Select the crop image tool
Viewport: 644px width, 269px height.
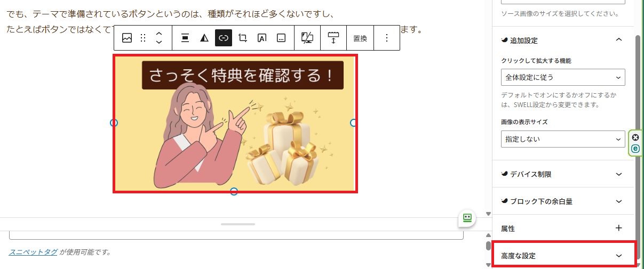tap(243, 38)
